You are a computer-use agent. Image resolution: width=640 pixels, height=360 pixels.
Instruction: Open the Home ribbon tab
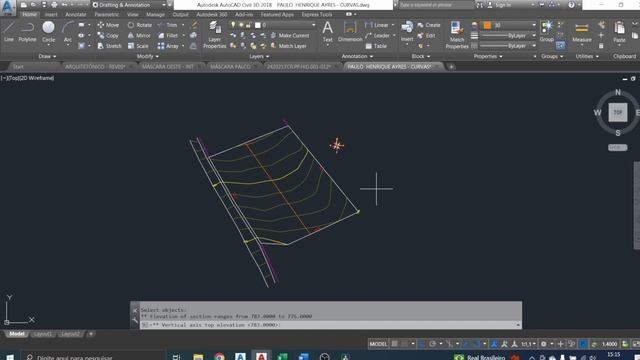pos(29,14)
